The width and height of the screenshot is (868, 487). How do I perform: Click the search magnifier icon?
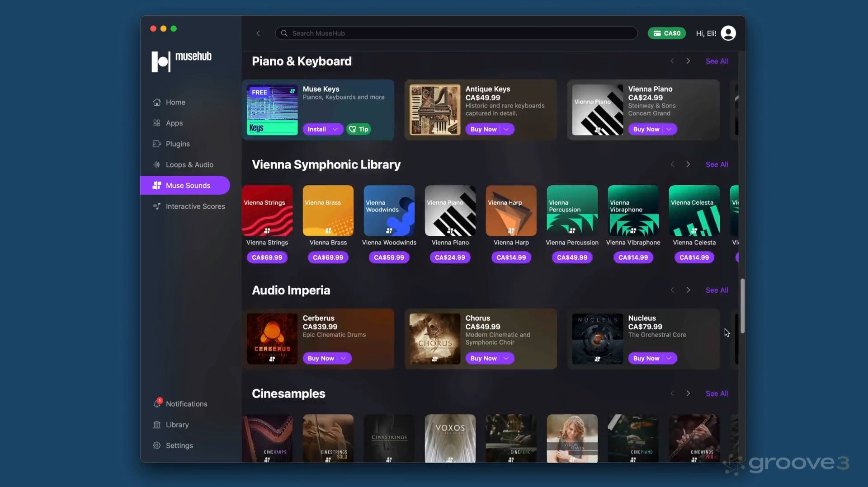(284, 33)
